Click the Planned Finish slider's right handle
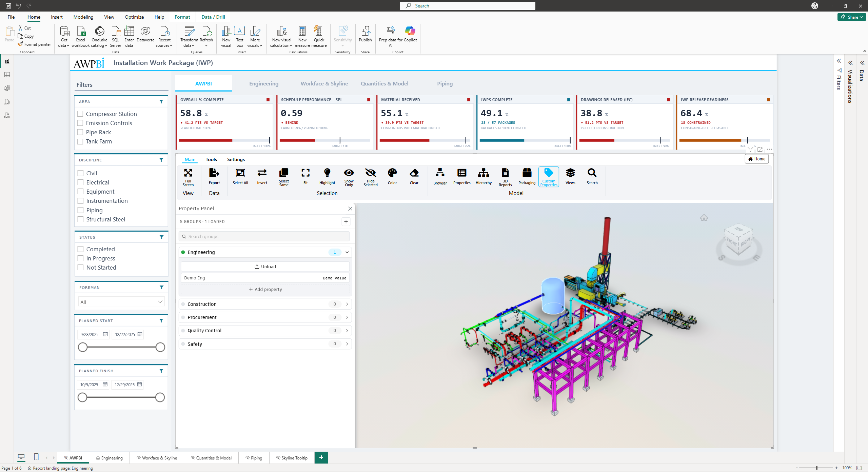The height and width of the screenshot is (472, 868). tap(160, 397)
